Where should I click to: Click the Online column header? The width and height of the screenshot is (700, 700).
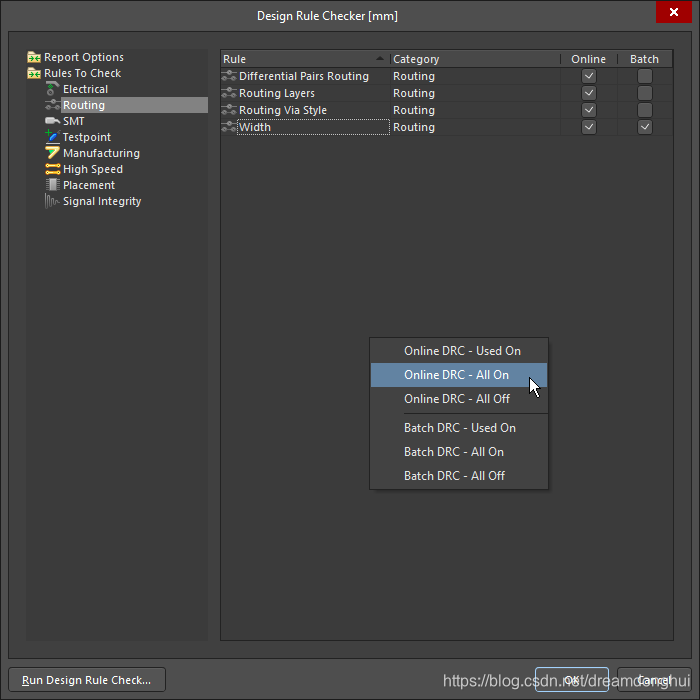(589, 59)
